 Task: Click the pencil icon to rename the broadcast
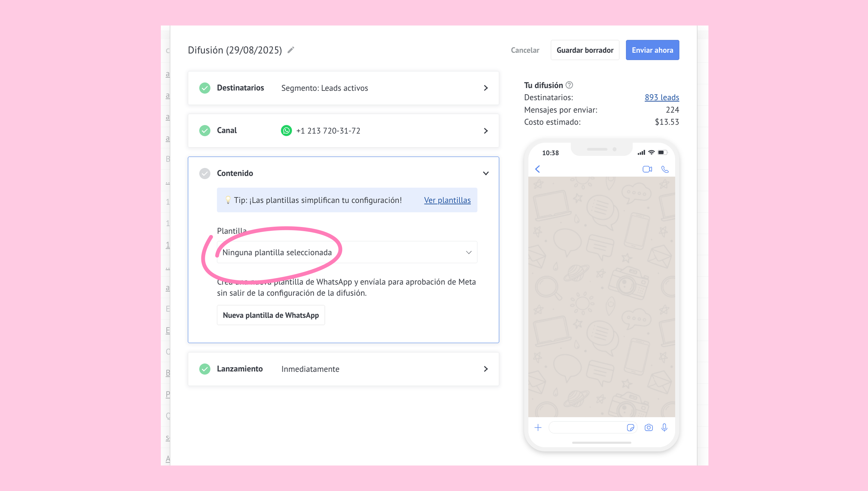291,50
